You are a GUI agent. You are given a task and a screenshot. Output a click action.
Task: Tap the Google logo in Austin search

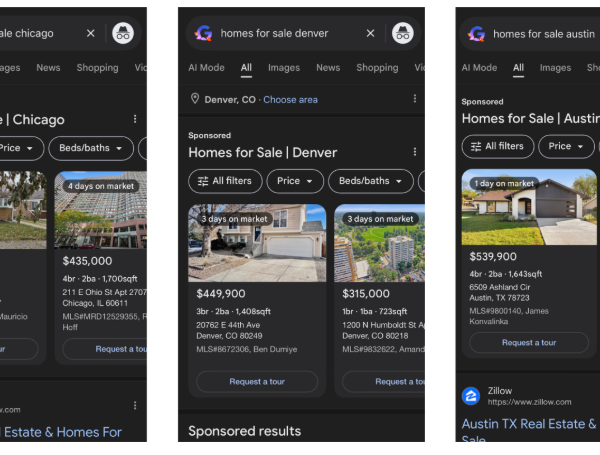tap(476, 34)
